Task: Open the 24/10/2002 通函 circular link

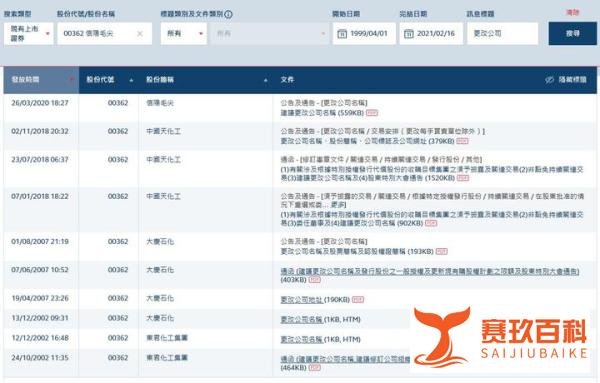Action: (x=345, y=359)
